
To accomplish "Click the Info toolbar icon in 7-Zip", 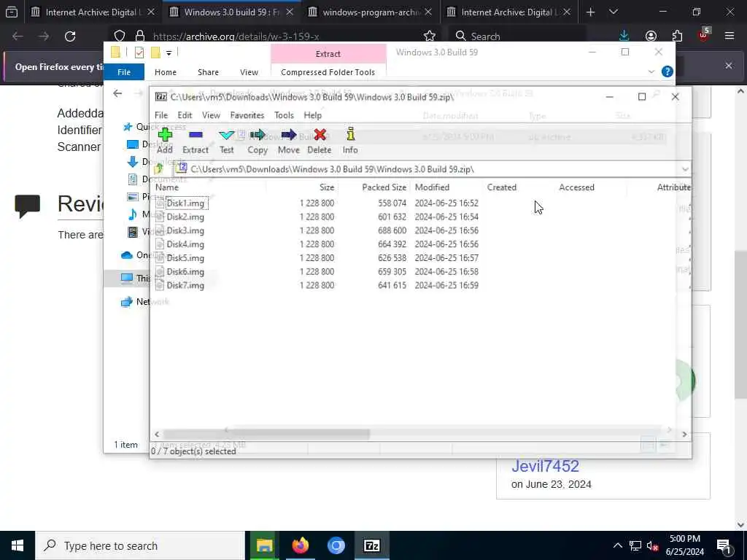I will click(x=350, y=135).
